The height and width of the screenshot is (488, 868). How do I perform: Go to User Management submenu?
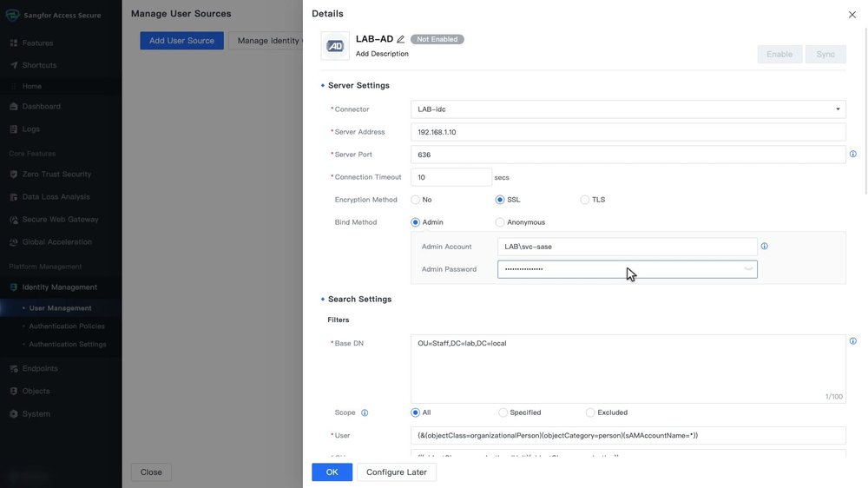click(x=61, y=308)
